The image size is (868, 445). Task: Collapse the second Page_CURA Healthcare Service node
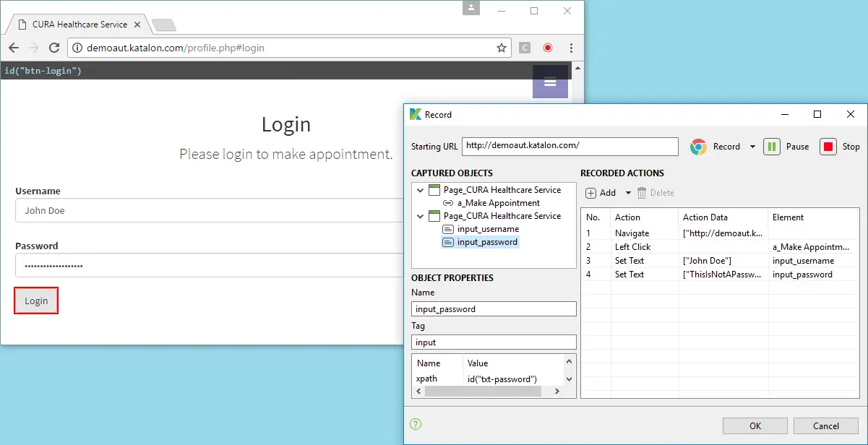pyautogui.click(x=421, y=216)
